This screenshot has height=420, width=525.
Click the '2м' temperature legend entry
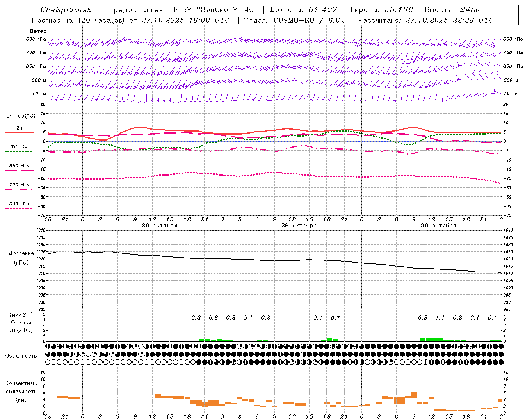coord(19,128)
